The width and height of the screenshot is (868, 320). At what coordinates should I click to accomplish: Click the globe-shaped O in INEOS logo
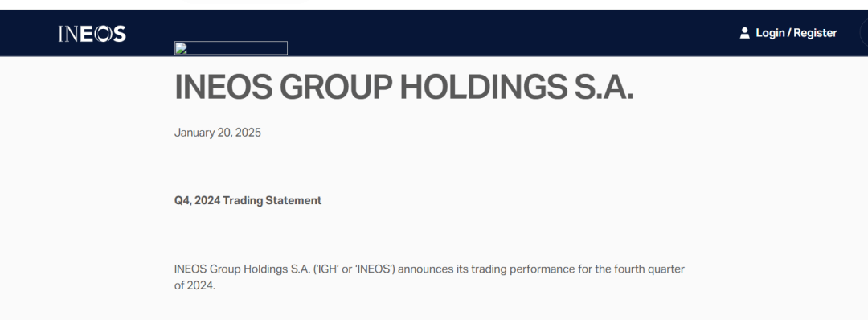click(x=102, y=34)
